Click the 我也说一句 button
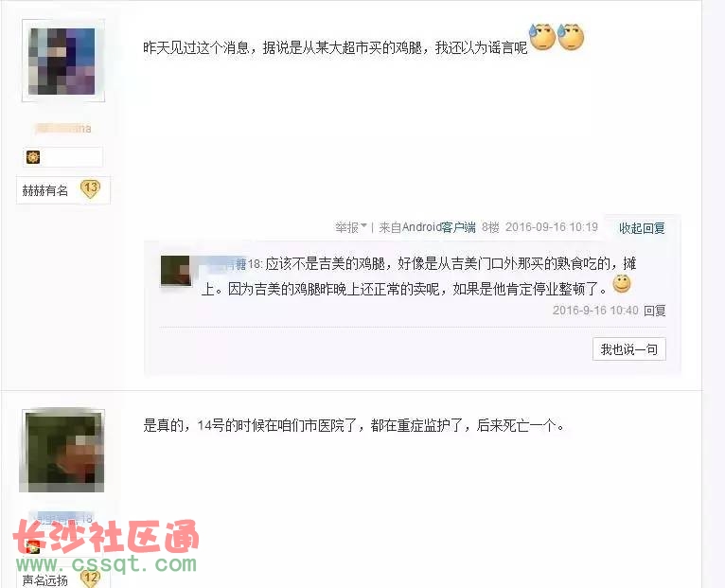The image size is (725, 588). (628, 349)
